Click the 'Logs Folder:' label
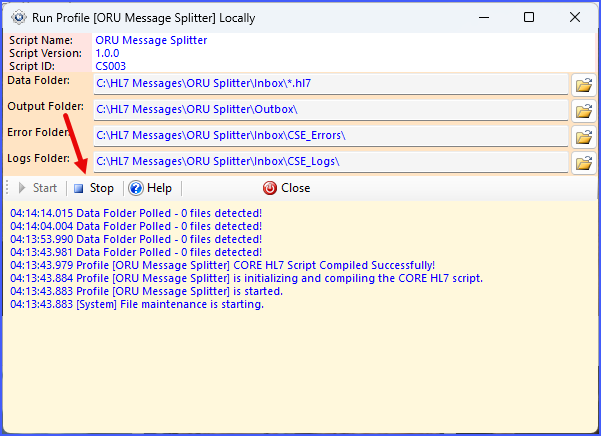Image resolution: width=601 pixels, height=436 pixels. click(38, 158)
